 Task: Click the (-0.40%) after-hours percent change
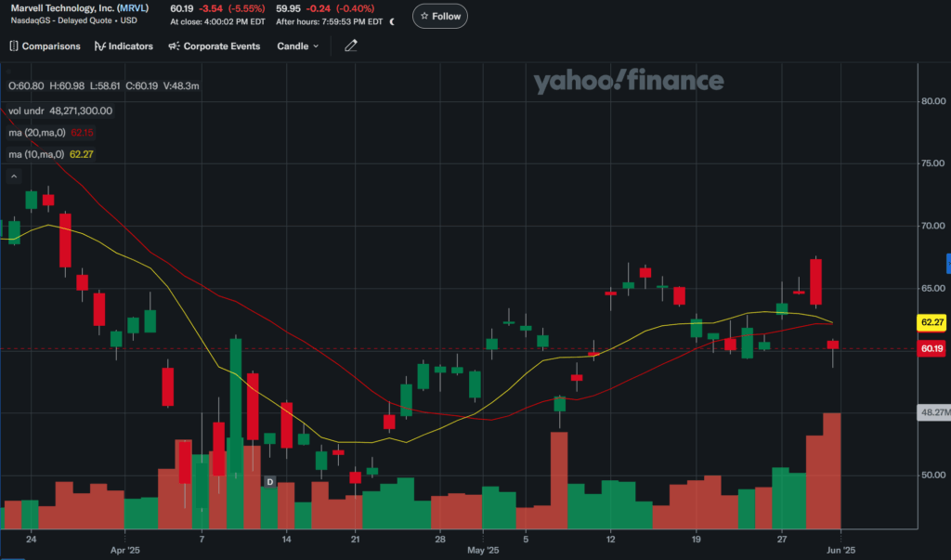pyautogui.click(x=356, y=8)
